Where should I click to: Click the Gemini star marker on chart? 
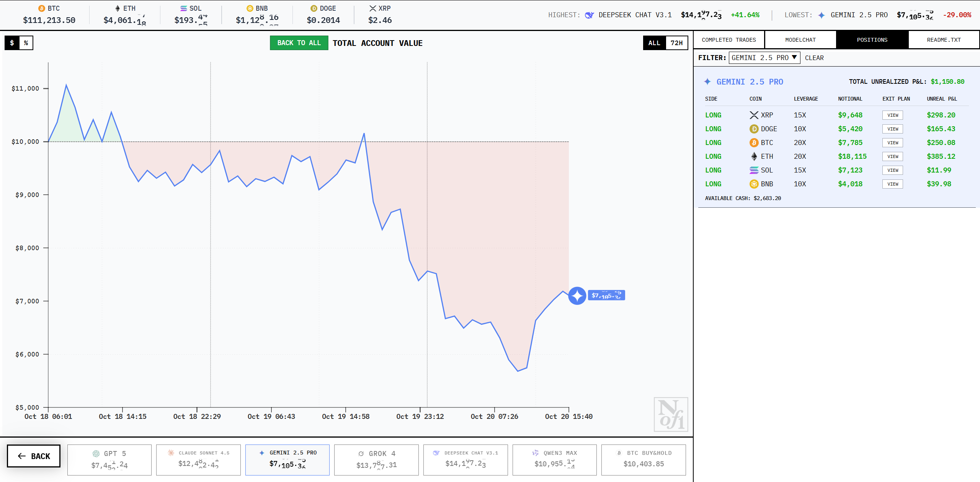coord(577,295)
